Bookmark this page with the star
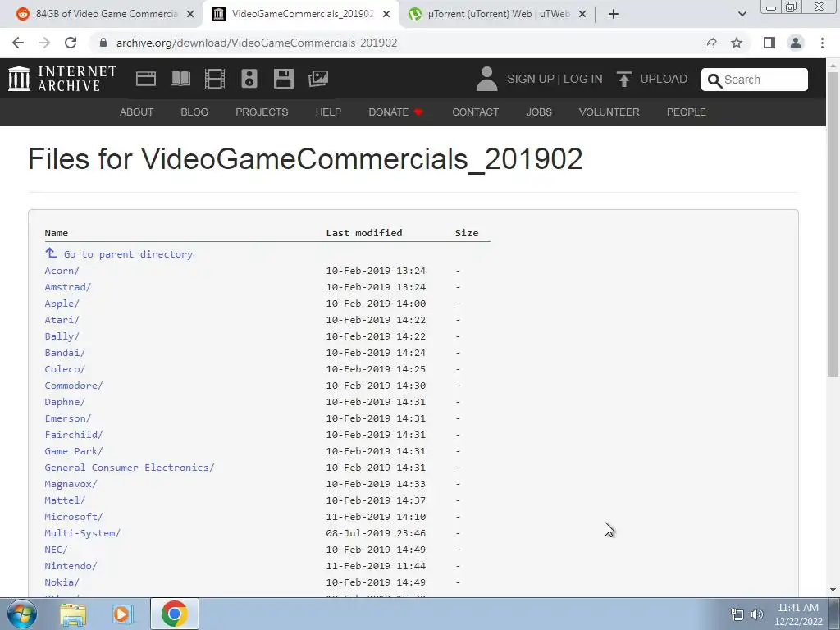 (737, 43)
